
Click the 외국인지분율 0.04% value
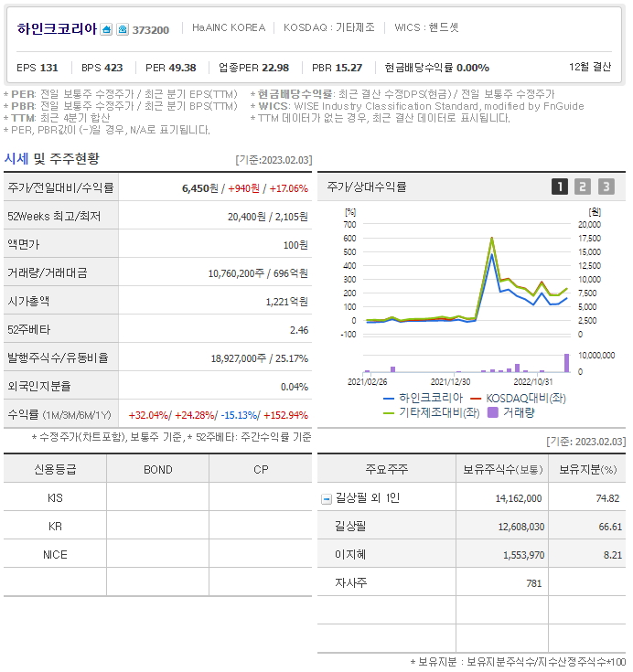295,387
